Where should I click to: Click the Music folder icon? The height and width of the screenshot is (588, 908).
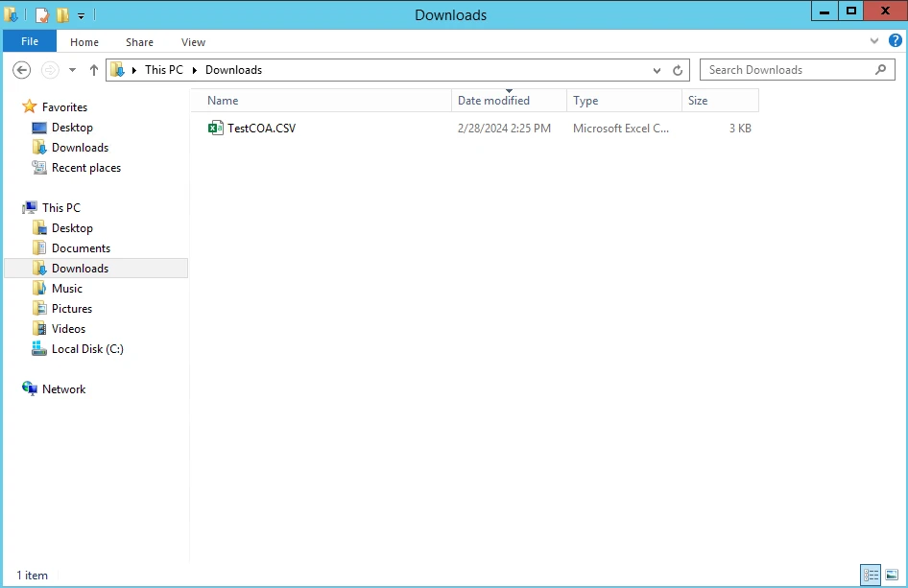tap(38, 288)
